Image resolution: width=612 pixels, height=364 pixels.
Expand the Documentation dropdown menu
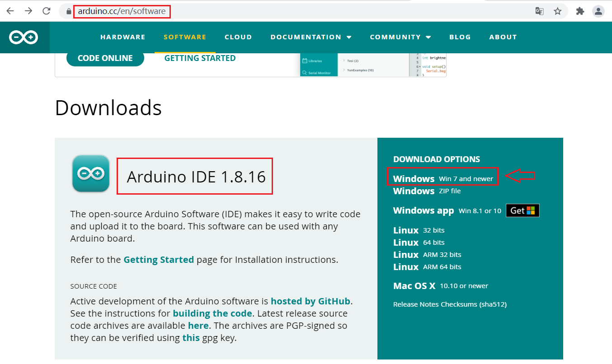pos(311,37)
